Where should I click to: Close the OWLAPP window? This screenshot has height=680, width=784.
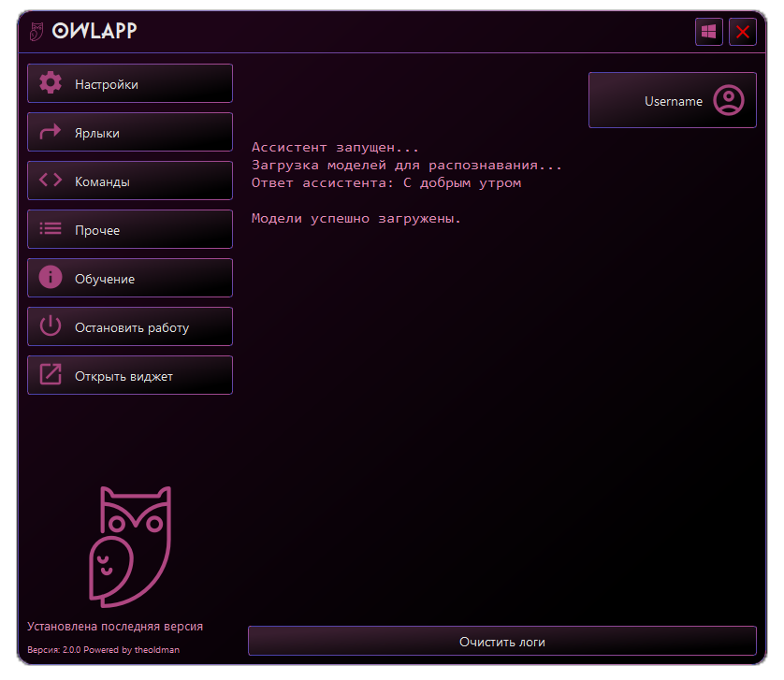click(743, 32)
